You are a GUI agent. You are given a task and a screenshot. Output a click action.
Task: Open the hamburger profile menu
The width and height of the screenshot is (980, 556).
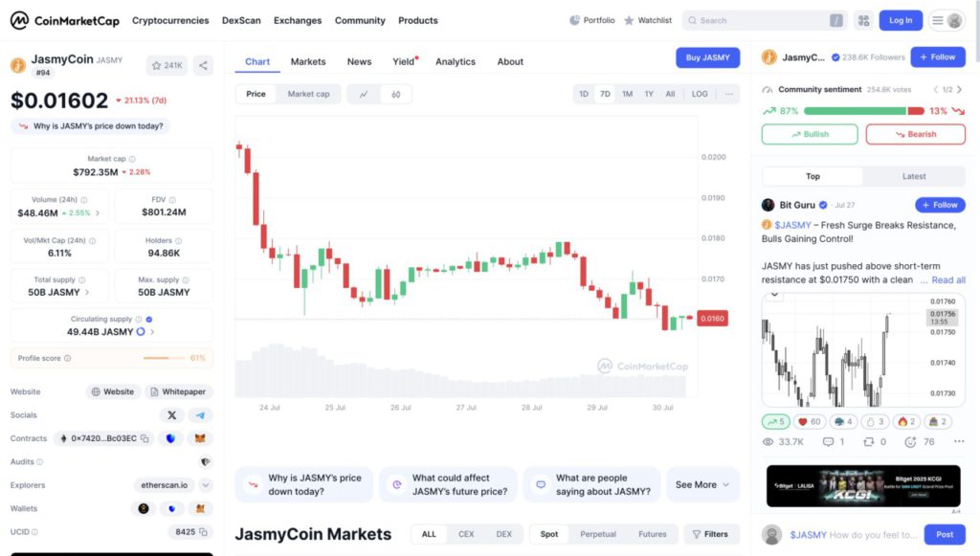(x=947, y=21)
